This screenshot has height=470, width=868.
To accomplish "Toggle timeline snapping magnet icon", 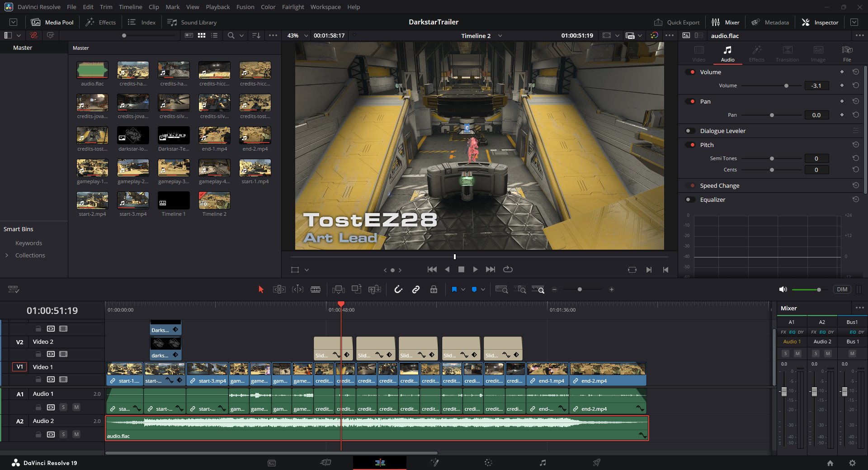I will pos(398,290).
